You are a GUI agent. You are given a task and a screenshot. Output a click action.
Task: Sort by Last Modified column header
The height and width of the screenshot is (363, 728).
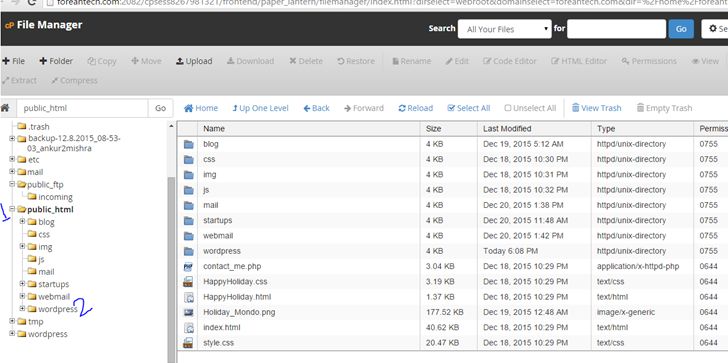534,129
